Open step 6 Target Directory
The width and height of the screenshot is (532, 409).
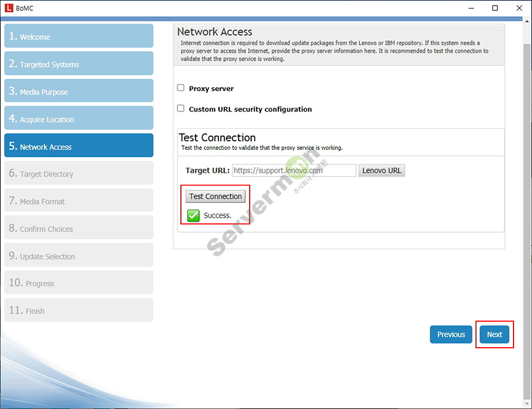79,173
